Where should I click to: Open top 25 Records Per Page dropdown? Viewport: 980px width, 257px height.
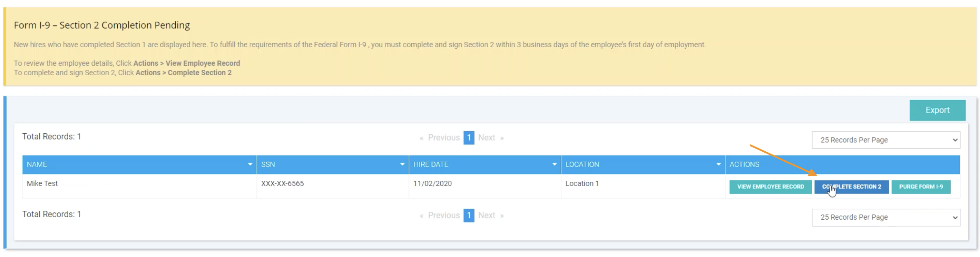tap(885, 140)
